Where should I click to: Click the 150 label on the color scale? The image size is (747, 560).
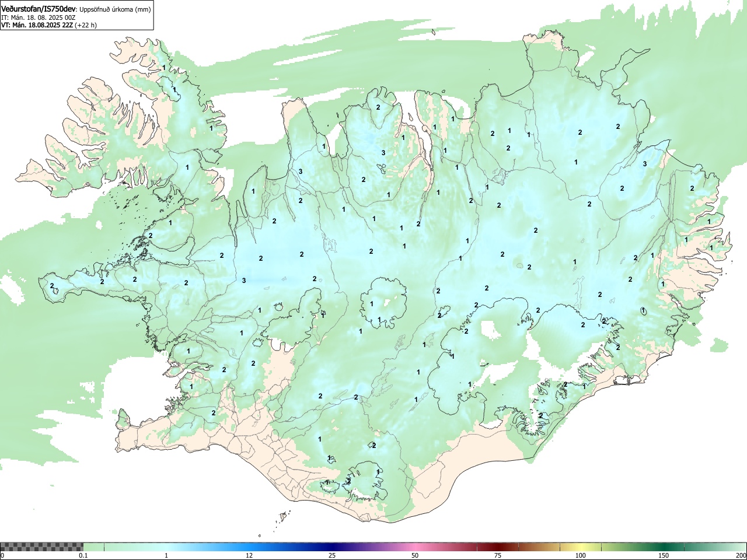pos(664,555)
